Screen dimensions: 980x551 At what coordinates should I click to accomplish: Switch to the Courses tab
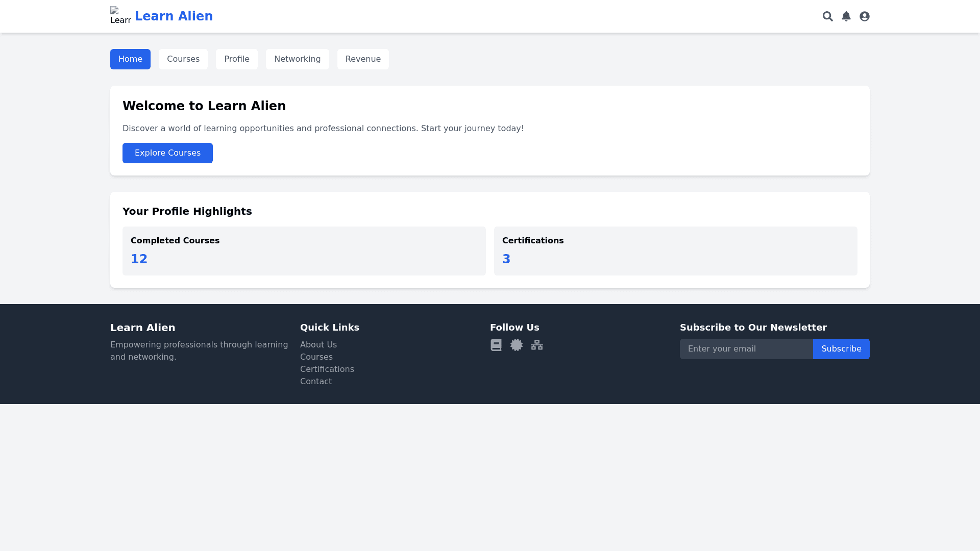(183, 59)
